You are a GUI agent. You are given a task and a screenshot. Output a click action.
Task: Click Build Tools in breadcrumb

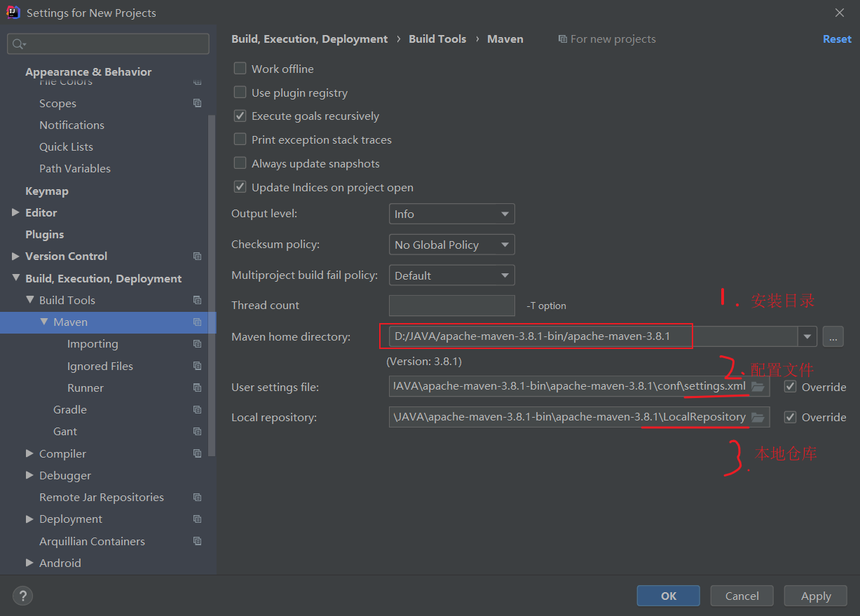[x=437, y=39]
